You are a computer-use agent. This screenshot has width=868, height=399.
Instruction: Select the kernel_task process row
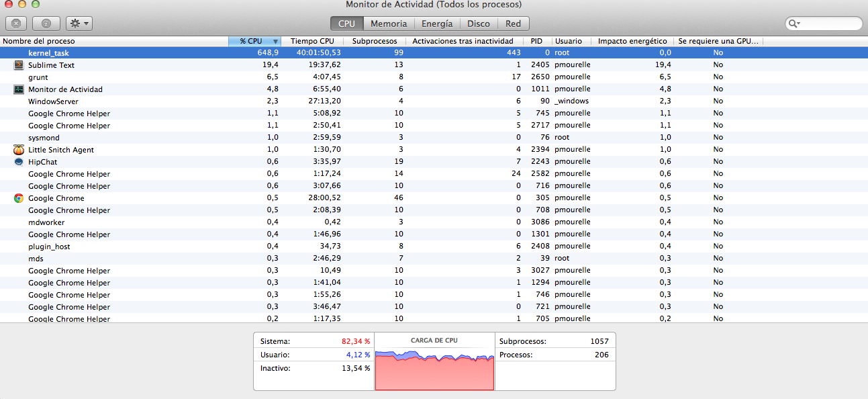tap(434, 52)
